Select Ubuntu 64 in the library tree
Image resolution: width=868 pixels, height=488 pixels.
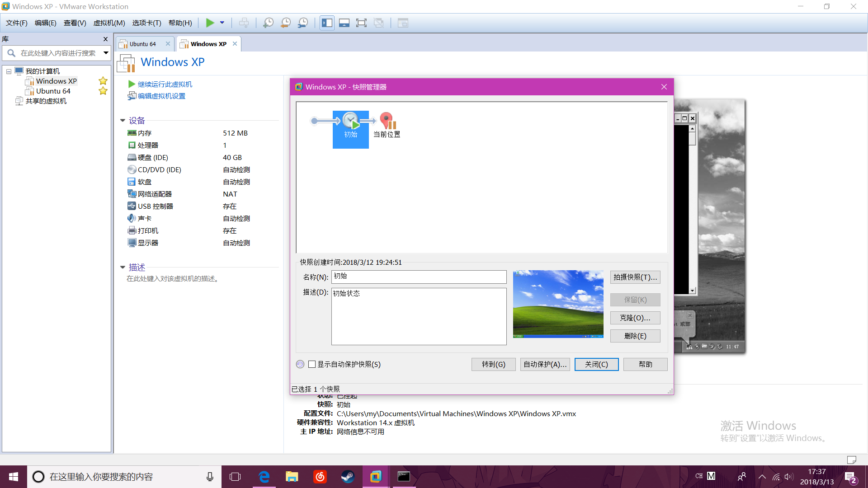pos(53,91)
